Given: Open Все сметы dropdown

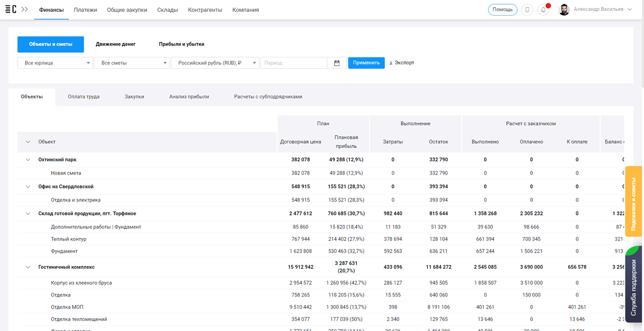Looking at the screenshot, I should click(x=131, y=63).
